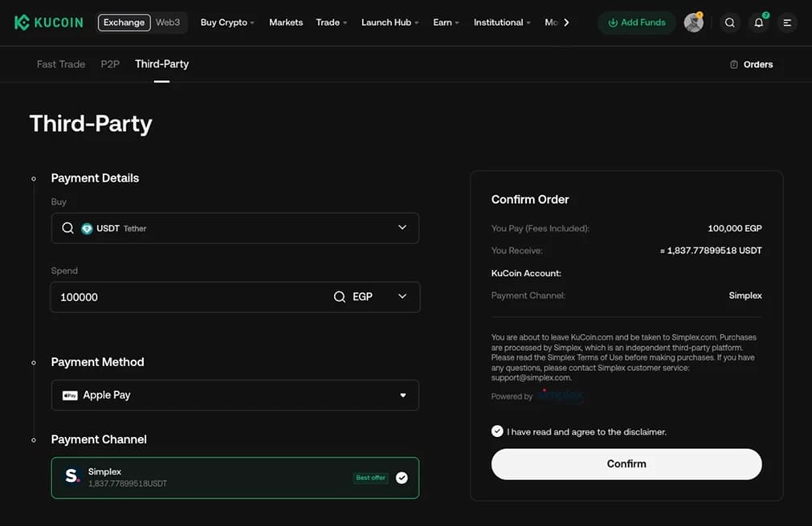Click the '1,837.77899518USDT' text under Simplex
Viewport: 812px width, 526px height.
(x=128, y=483)
